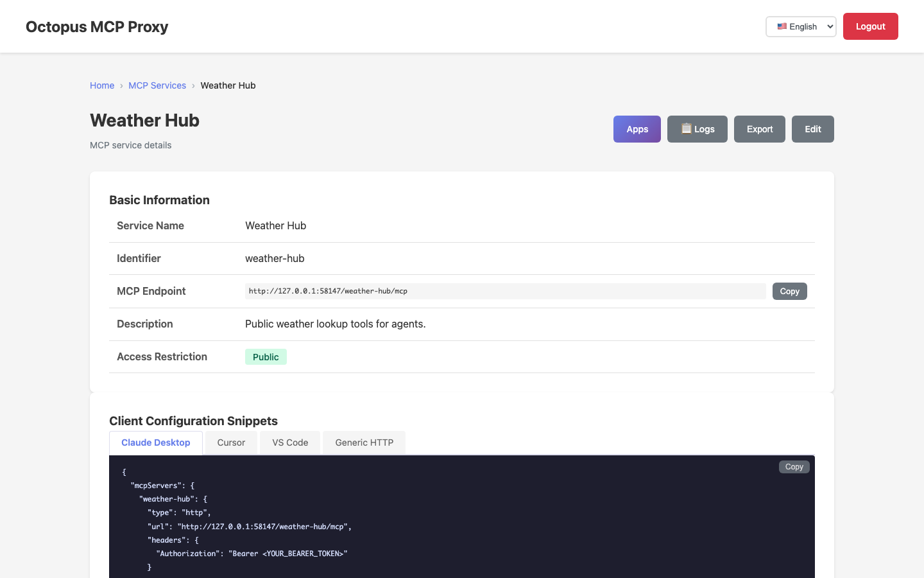
Task: Click the Service Name row label
Action: pyautogui.click(x=150, y=225)
